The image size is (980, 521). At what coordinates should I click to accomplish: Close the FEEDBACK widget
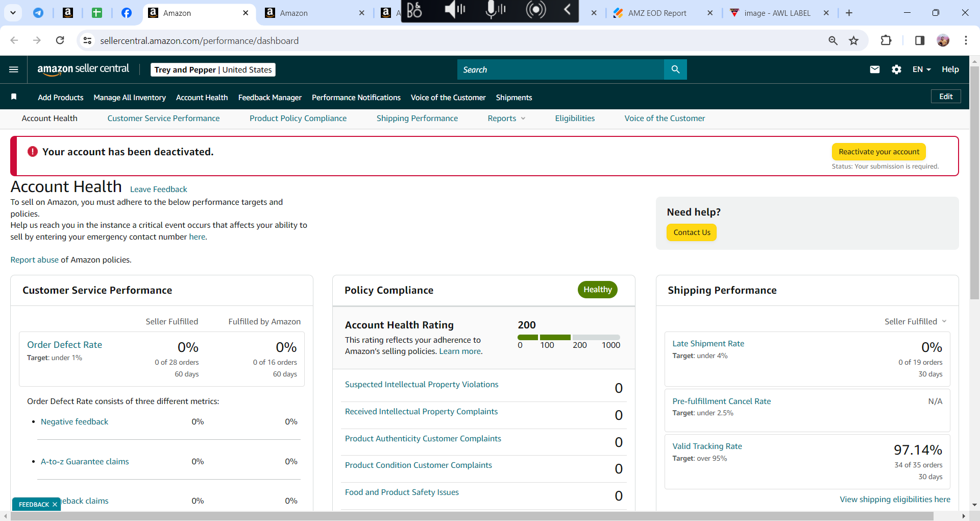[55, 505]
